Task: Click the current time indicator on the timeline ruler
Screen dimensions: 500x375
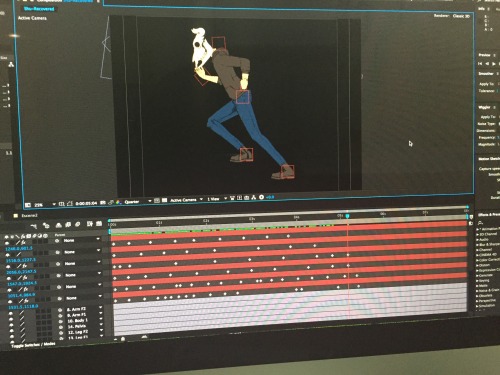Action: [x=347, y=216]
